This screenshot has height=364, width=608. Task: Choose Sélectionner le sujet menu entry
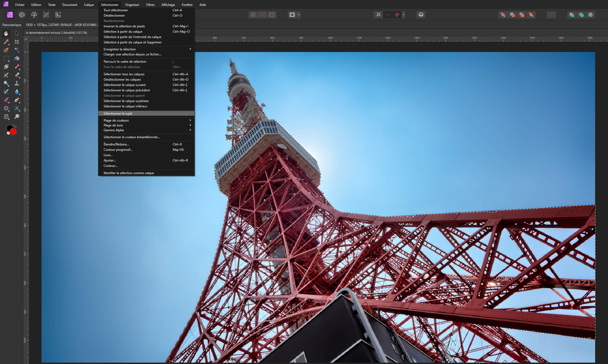coord(118,114)
